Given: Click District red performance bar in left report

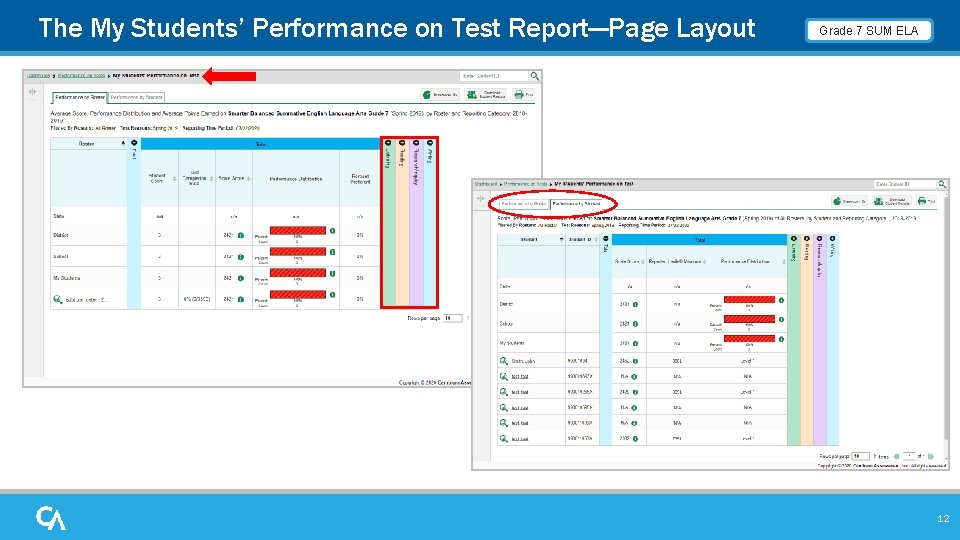Looking at the screenshot, I should (x=298, y=230).
